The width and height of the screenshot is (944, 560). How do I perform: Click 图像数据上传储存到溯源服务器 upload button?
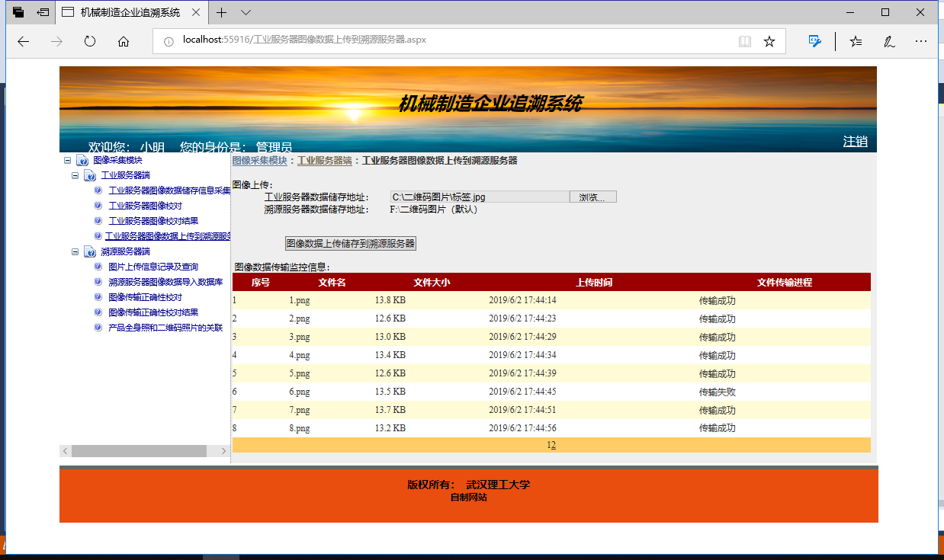tap(351, 244)
